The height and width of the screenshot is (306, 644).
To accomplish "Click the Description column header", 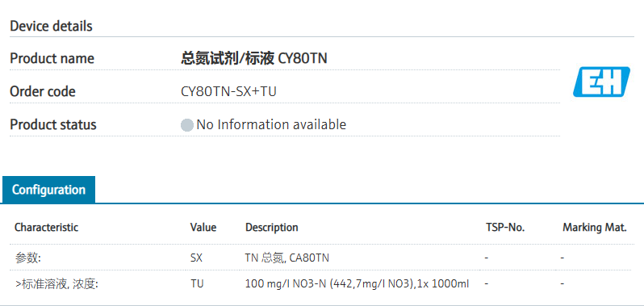I will pos(271,228).
